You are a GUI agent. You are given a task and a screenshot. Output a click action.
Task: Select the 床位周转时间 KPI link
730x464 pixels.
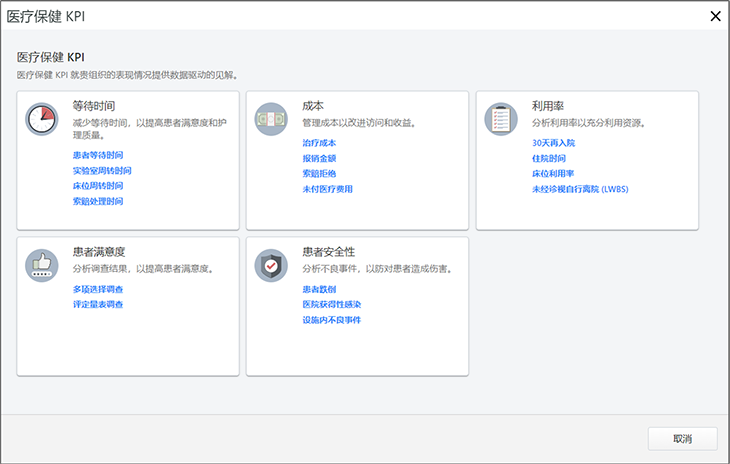point(98,186)
